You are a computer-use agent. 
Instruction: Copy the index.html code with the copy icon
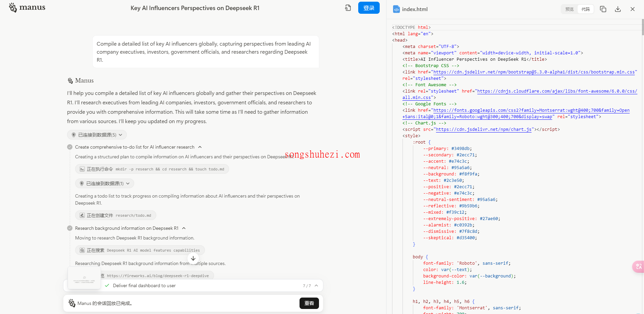(x=603, y=9)
